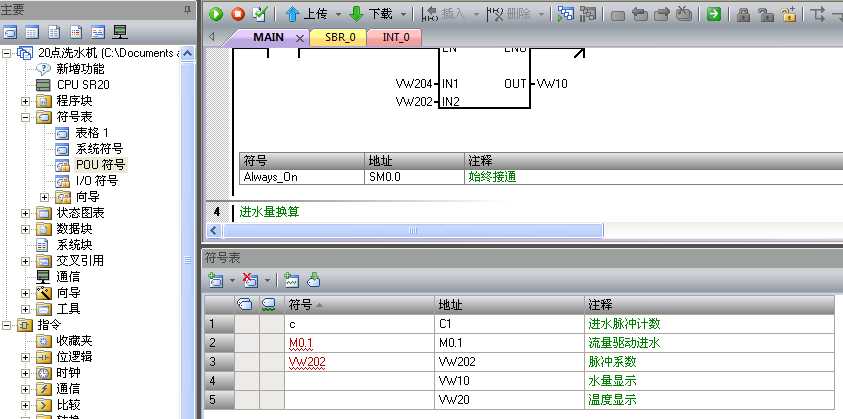Click the 下载 download button
The image size is (843, 419).
tap(372, 14)
